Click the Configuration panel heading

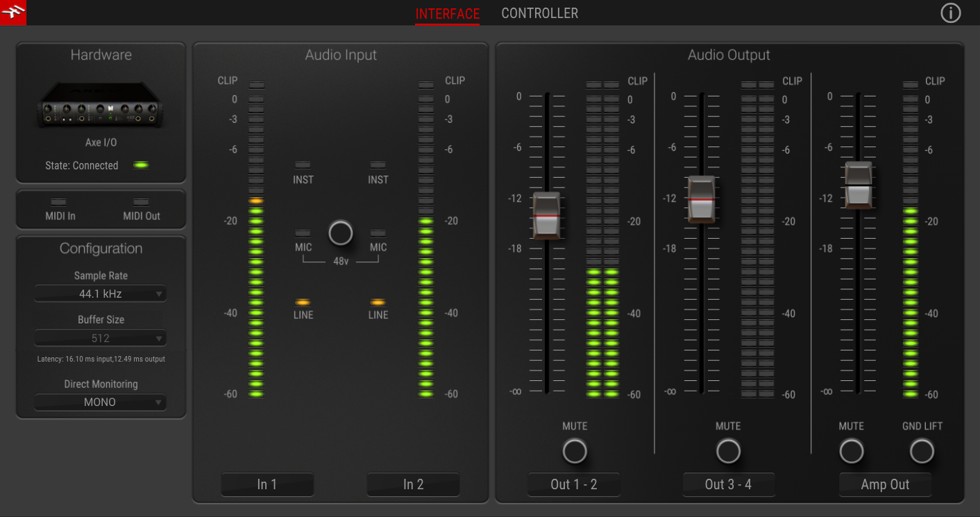[101, 248]
